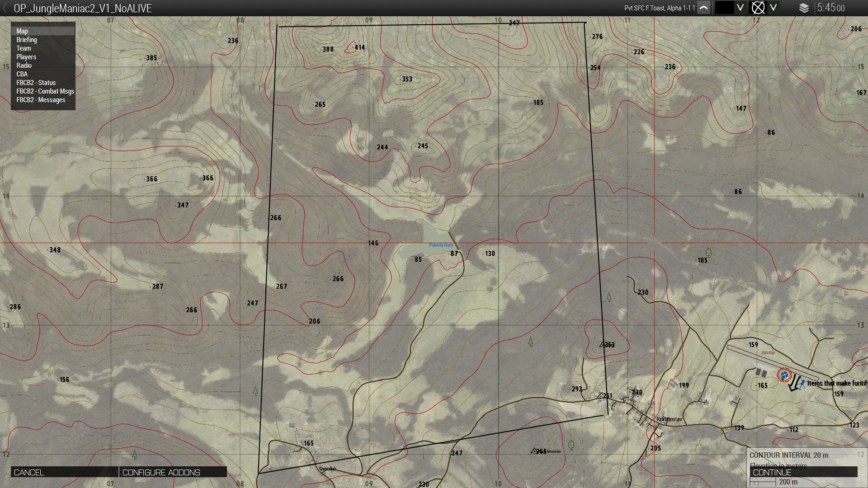The height and width of the screenshot is (488, 868).
Task: Click the crossed-circle marker type icon
Action: click(x=758, y=8)
